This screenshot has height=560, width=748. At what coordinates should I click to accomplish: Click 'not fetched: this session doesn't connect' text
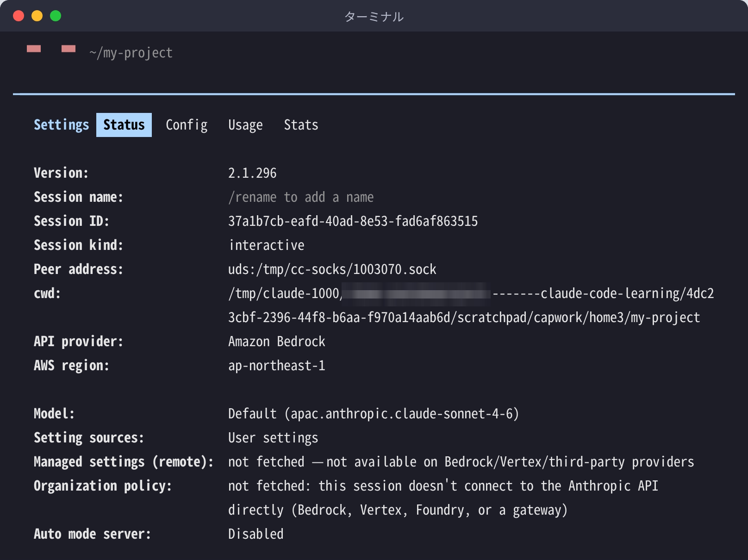click(443, 486)
